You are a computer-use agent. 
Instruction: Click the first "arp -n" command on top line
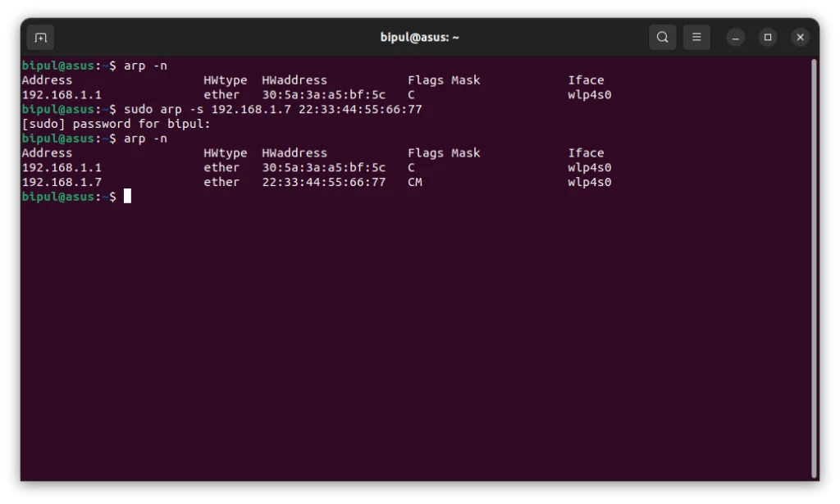(x=145, y=66)
